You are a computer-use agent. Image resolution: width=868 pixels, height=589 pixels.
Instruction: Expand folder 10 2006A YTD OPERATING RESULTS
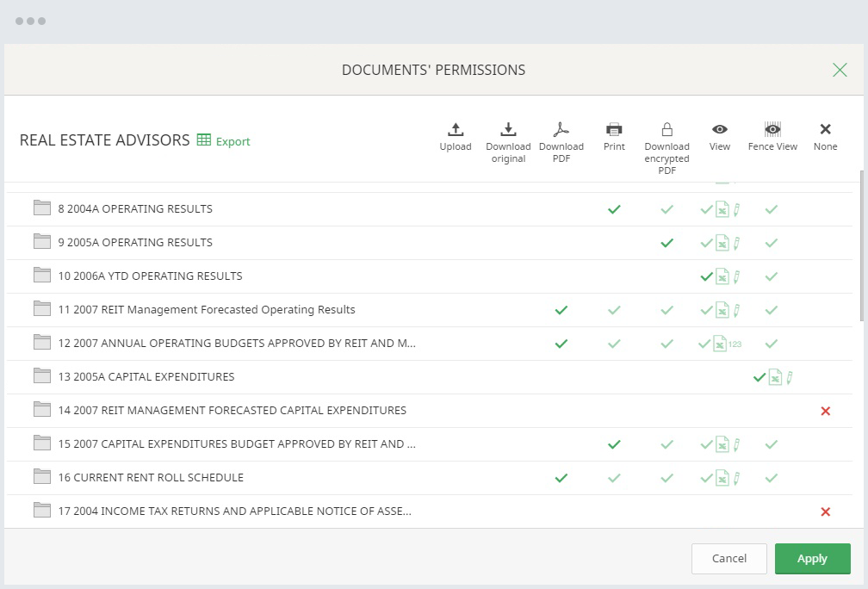coord(150,276)
